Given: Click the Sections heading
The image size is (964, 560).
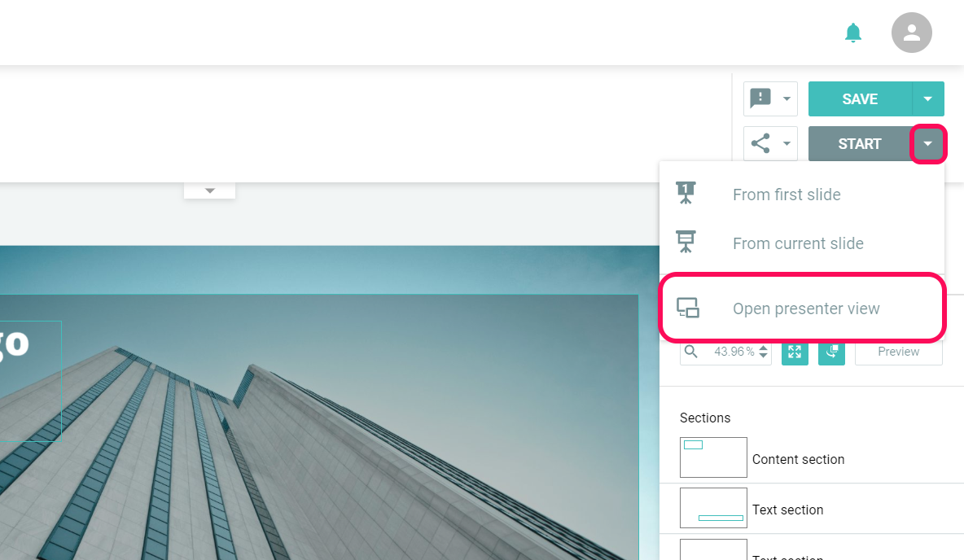Looking at the screenshot, I should 704,418.
